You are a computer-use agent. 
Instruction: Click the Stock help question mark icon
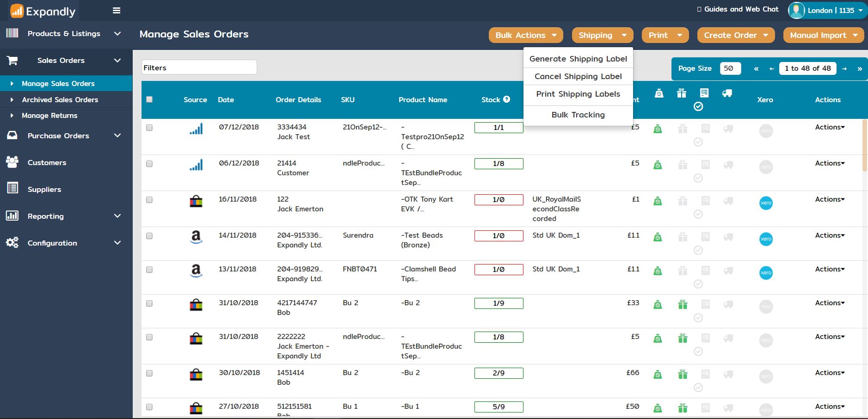click(x=507, y=99)
